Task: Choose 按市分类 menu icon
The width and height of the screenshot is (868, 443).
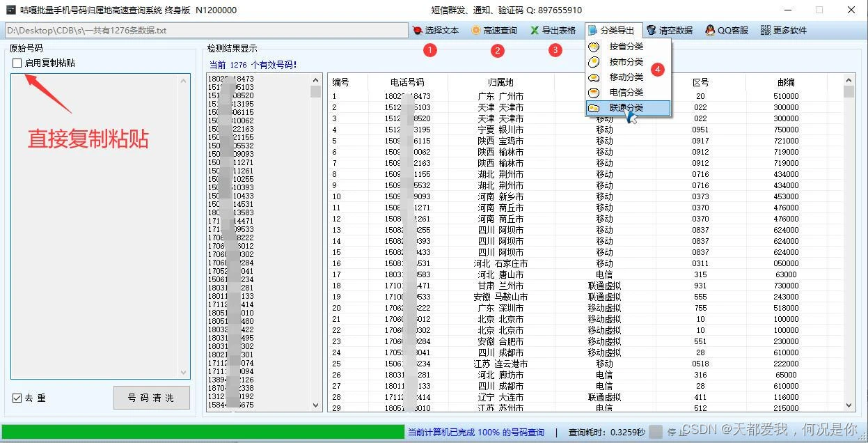Action: pyautogui.click(x=594, y=62)
